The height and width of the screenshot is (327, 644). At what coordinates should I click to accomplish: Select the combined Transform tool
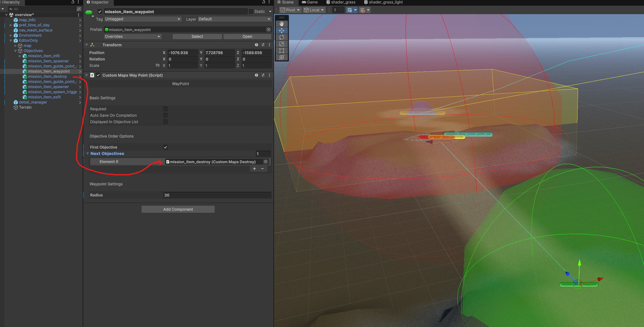tap(282, 57)
